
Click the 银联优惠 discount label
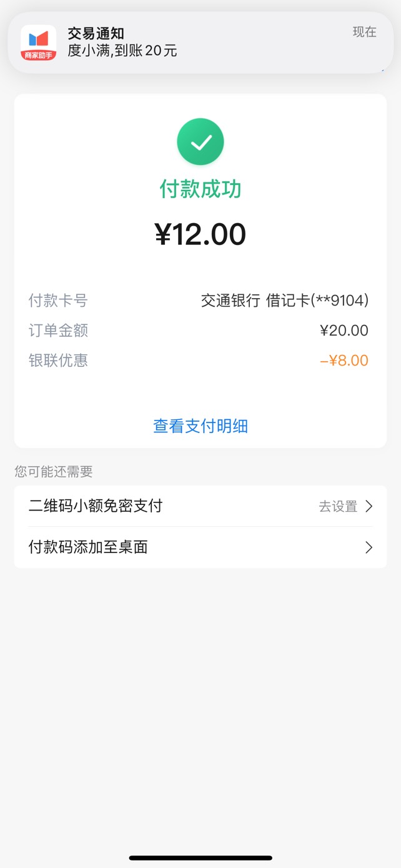58,361
